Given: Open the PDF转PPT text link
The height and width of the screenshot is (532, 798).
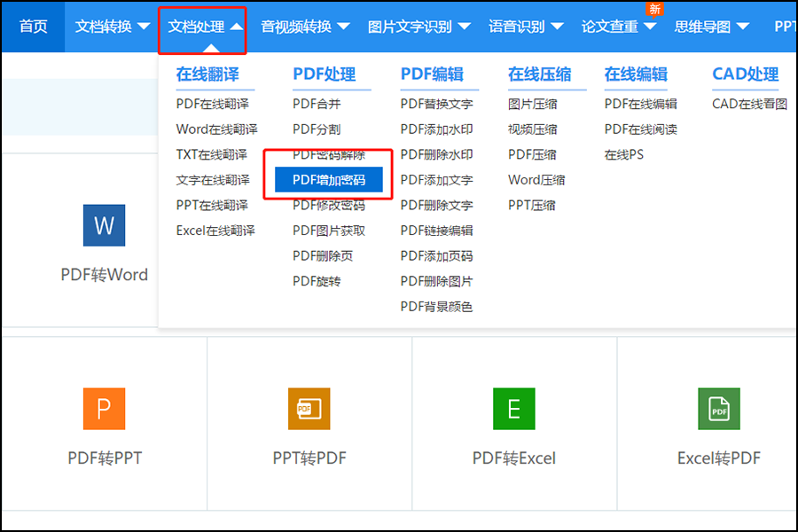Looking at the screenshot, I should (105, 458).
